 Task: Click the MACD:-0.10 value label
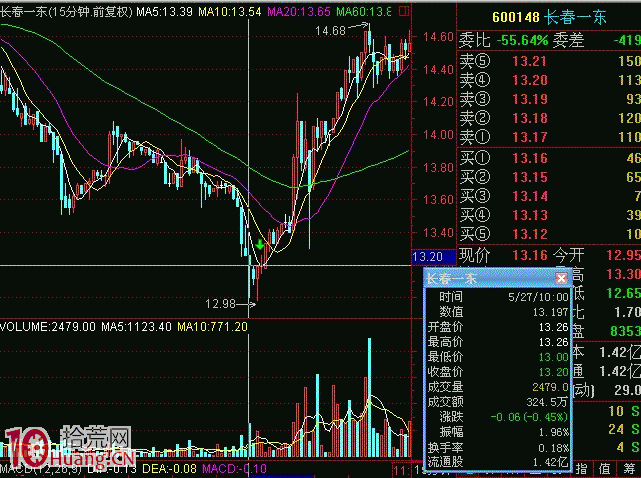point(234,469)
